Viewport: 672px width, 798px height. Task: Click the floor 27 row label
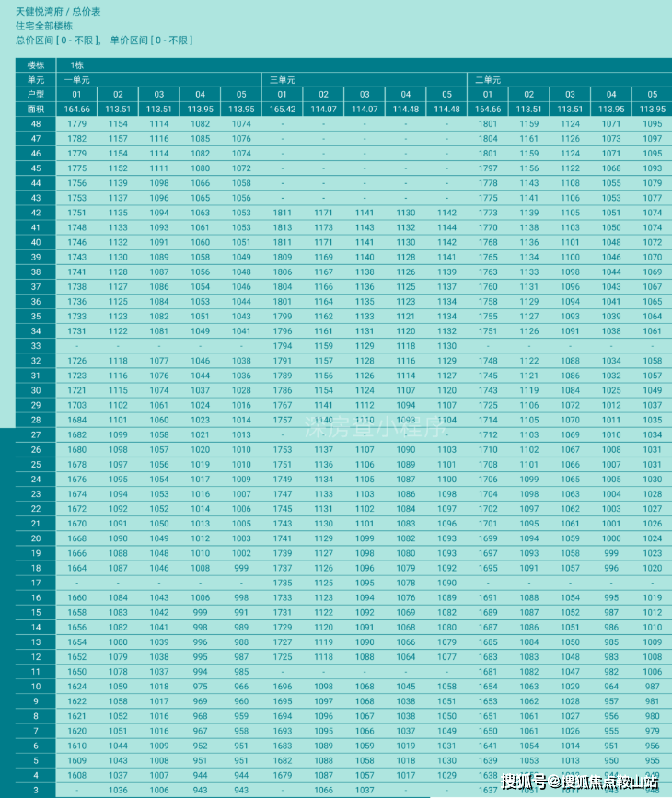pyautogui.click(x=36, y=434)
